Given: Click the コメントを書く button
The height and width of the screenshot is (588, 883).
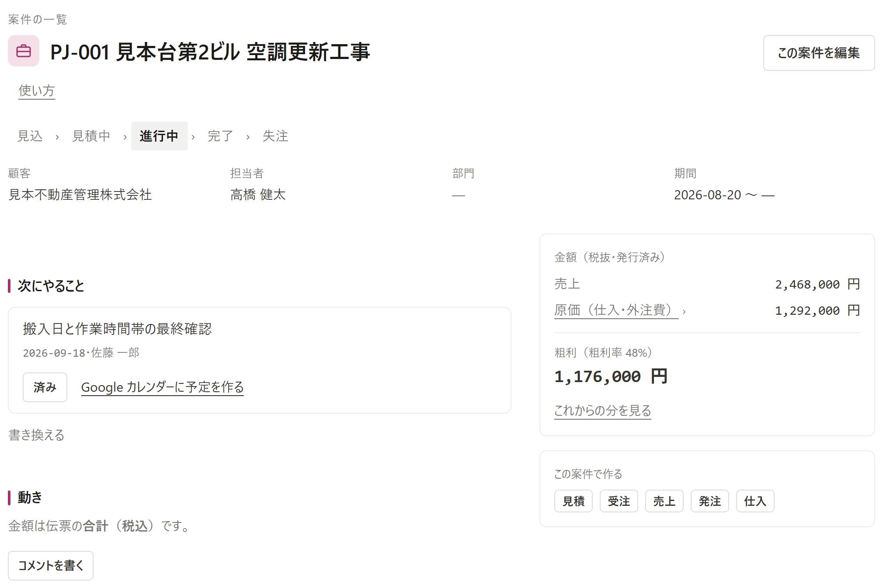Looking at the screenshot, I should click(51, 566).
